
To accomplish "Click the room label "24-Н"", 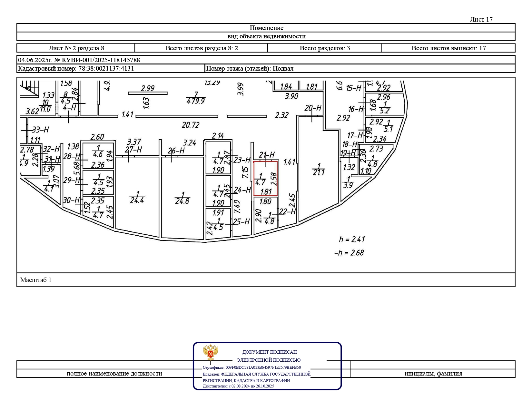I will pyautogui.click(x=242, y=190).
